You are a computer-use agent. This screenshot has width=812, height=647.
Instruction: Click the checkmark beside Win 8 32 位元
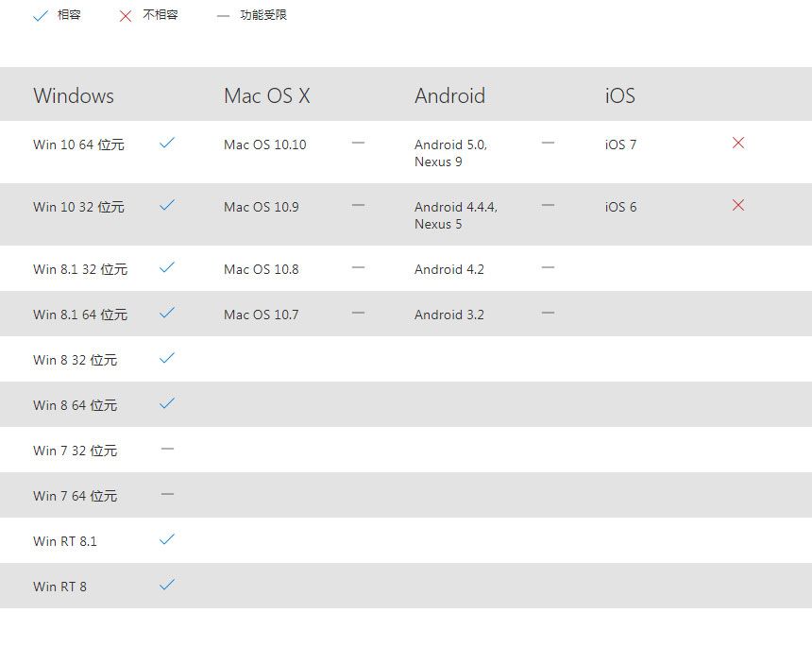pyautogui.click(x=167, y=358)
